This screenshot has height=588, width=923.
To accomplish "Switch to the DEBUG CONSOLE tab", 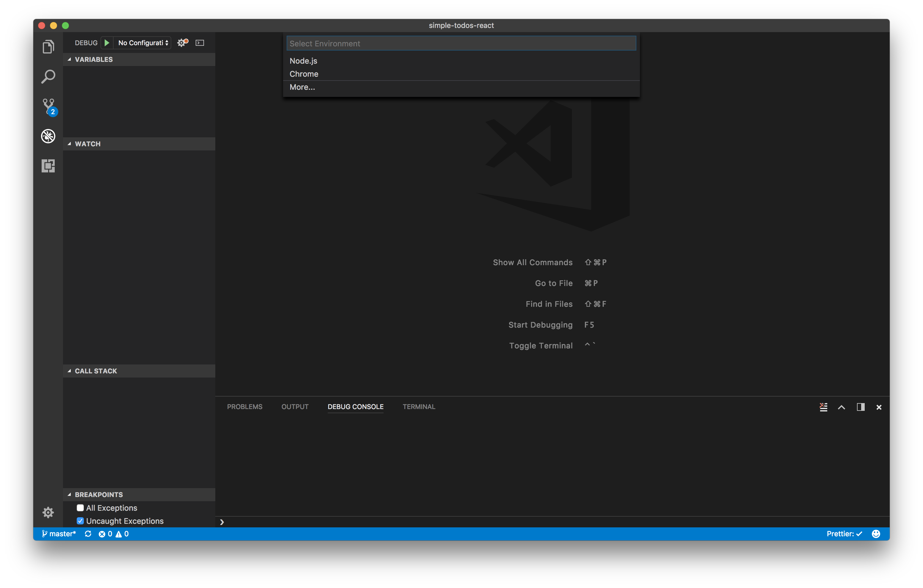I will click(x=355, y=406).
